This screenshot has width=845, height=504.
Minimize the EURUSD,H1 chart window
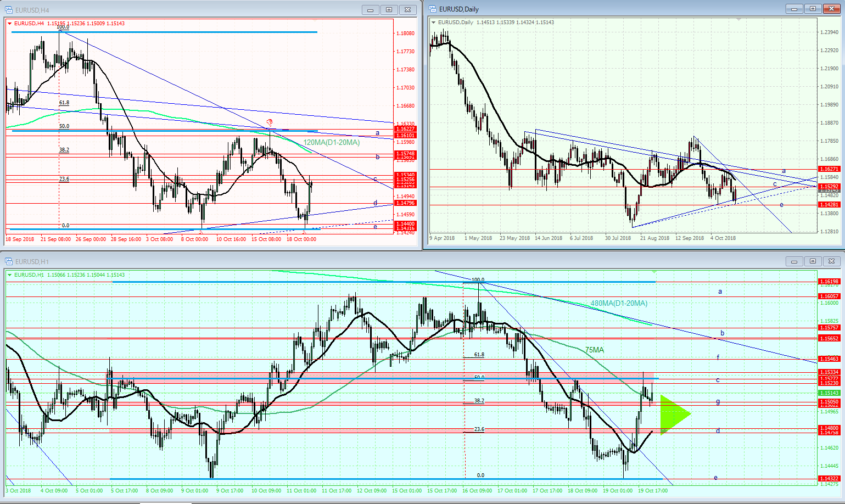794,261
